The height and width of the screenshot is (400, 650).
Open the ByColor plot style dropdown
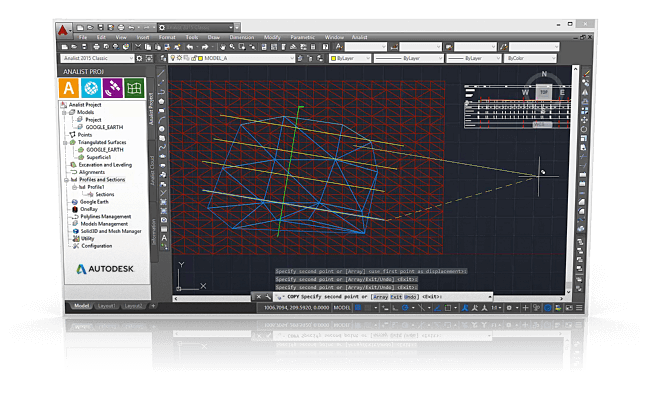click(x=530, y=58)
